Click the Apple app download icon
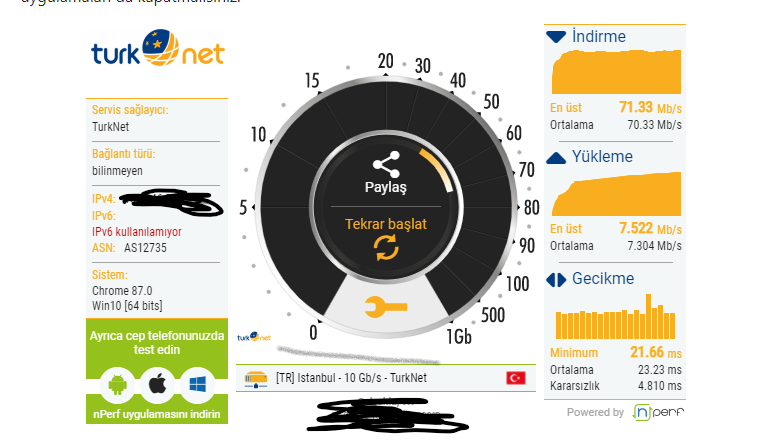The image size is (783, 440). pyautogui.click(x=157, y=385)
